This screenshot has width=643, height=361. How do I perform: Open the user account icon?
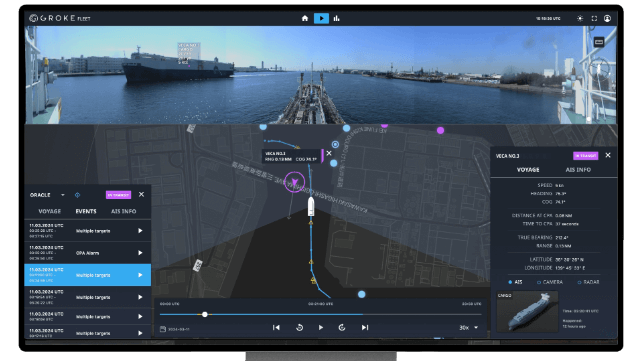(x=607, y=18)
